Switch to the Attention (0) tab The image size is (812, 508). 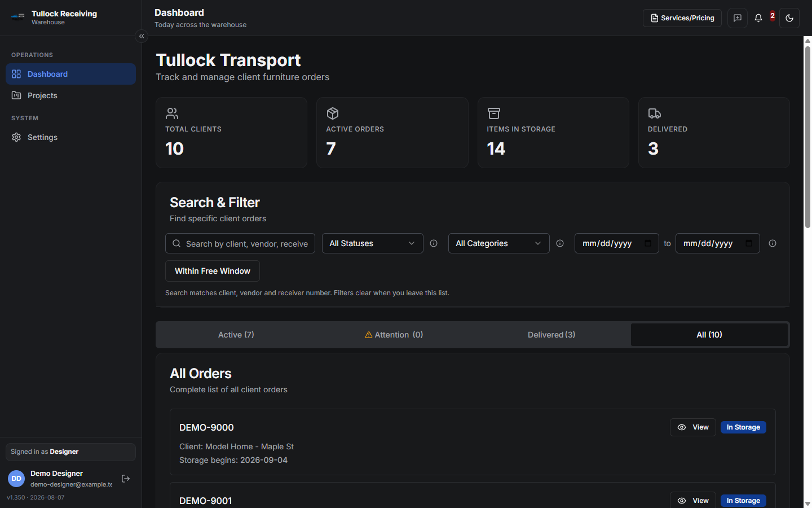pos(394,335)
